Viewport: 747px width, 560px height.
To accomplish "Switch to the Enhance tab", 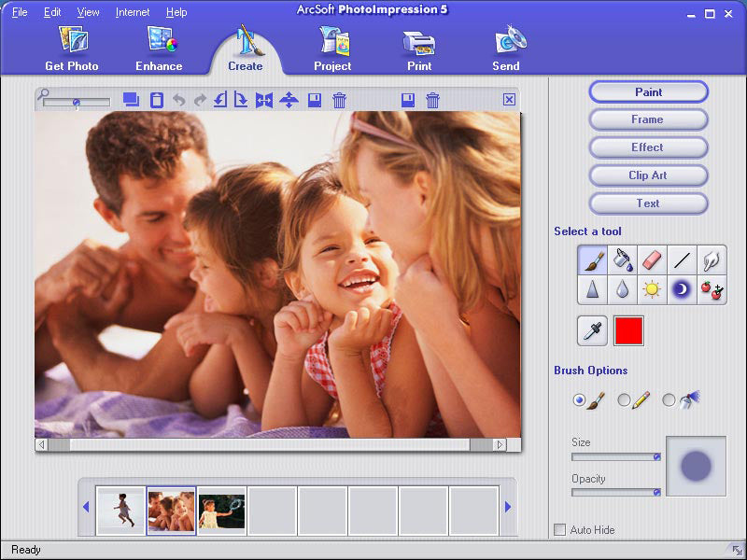I will (159, 49).
